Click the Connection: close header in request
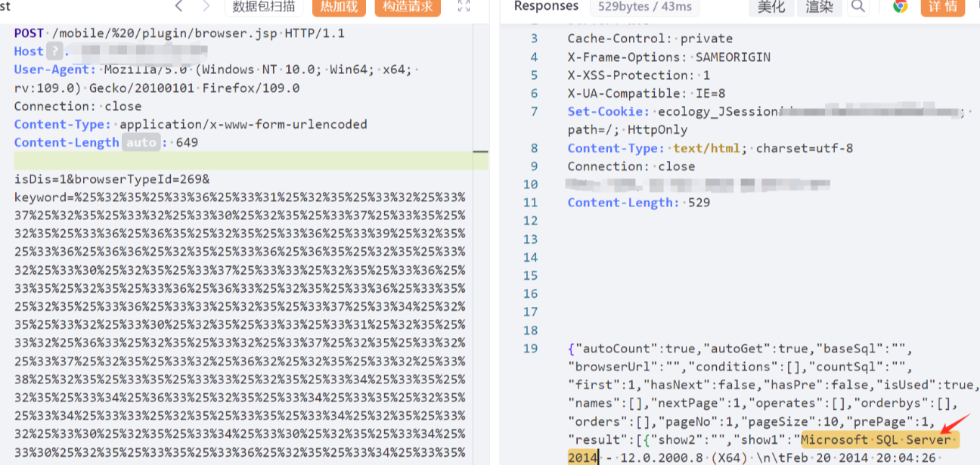The width and height of the screenshot is (980, 465). click(77, 106)
